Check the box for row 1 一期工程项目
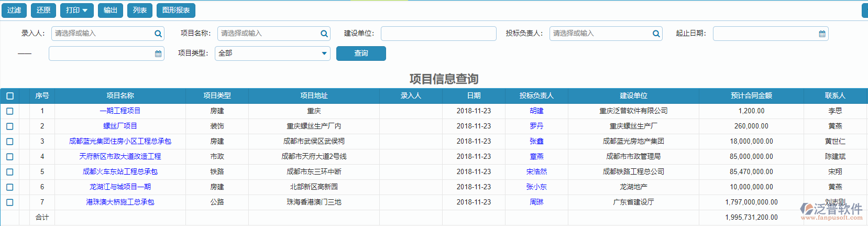Viewport: 868px width, 226px height. pyautogui.click(x=10, y=111)
